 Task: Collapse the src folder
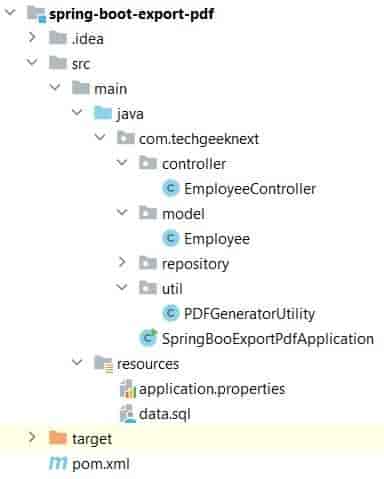32,62
